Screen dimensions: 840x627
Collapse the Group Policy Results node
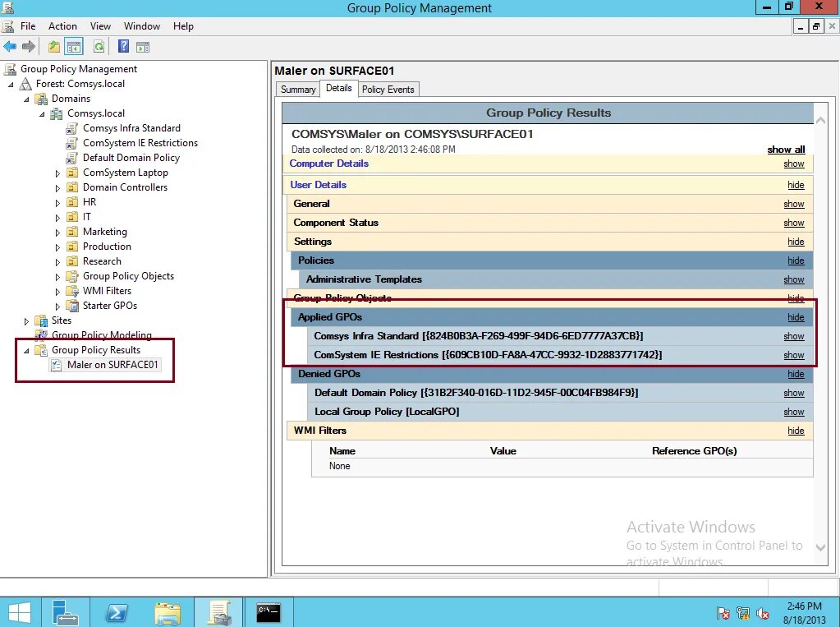pos(26,351)
